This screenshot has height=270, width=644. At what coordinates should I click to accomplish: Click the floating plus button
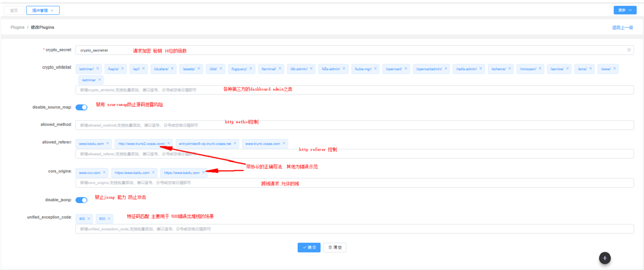pos(605,258)
